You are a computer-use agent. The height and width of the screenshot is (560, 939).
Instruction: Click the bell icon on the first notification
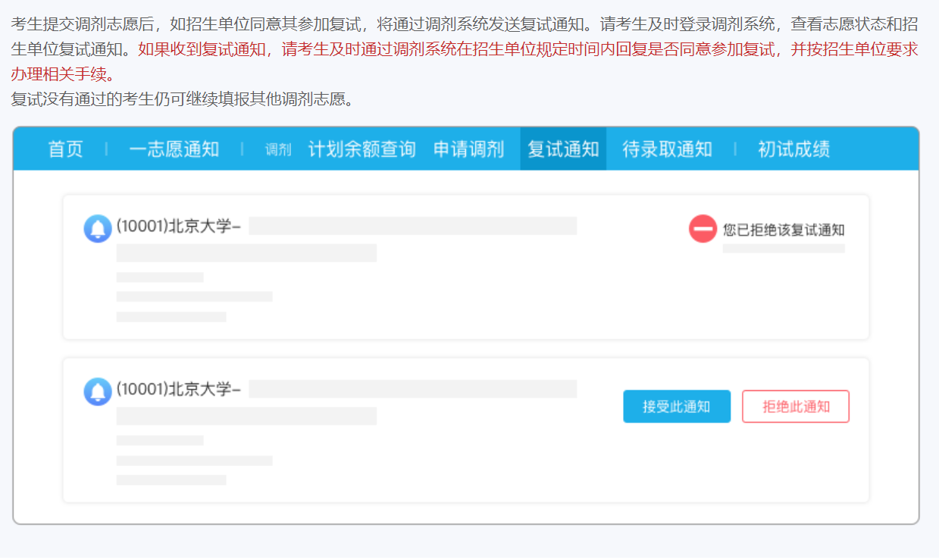(x=96, y=226)
